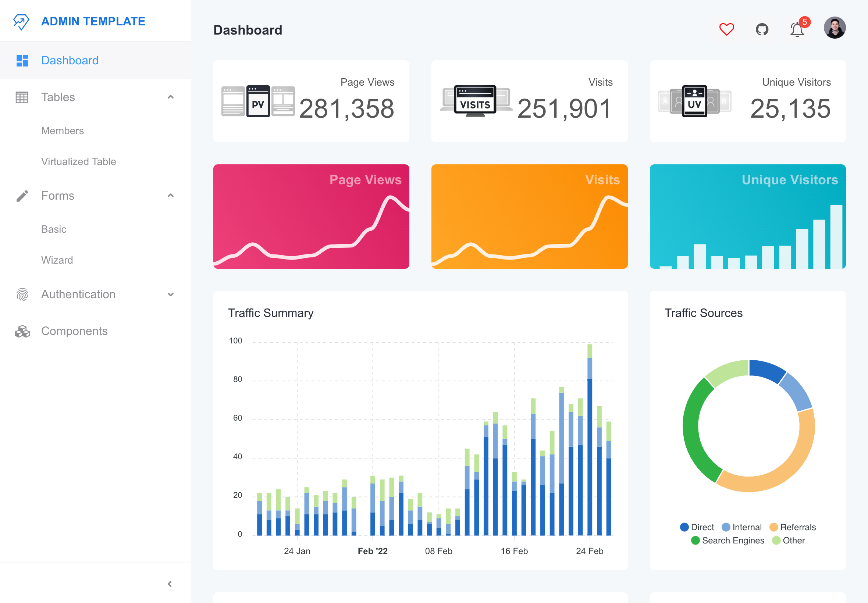Click the Tables grid icon
Screen dimensions: 868x603
(22, 97)
